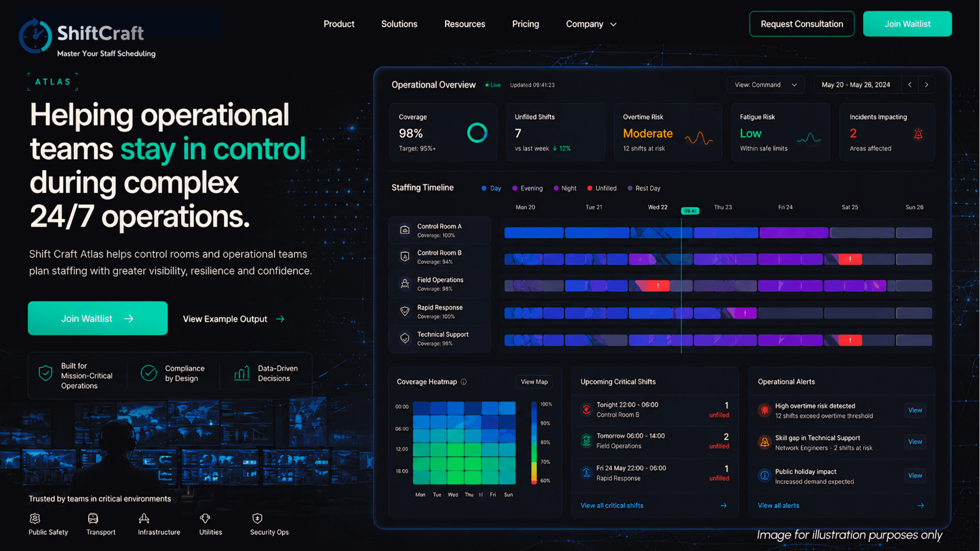
Task: Click the Technical Support row icon
Action: coord(405,338)
